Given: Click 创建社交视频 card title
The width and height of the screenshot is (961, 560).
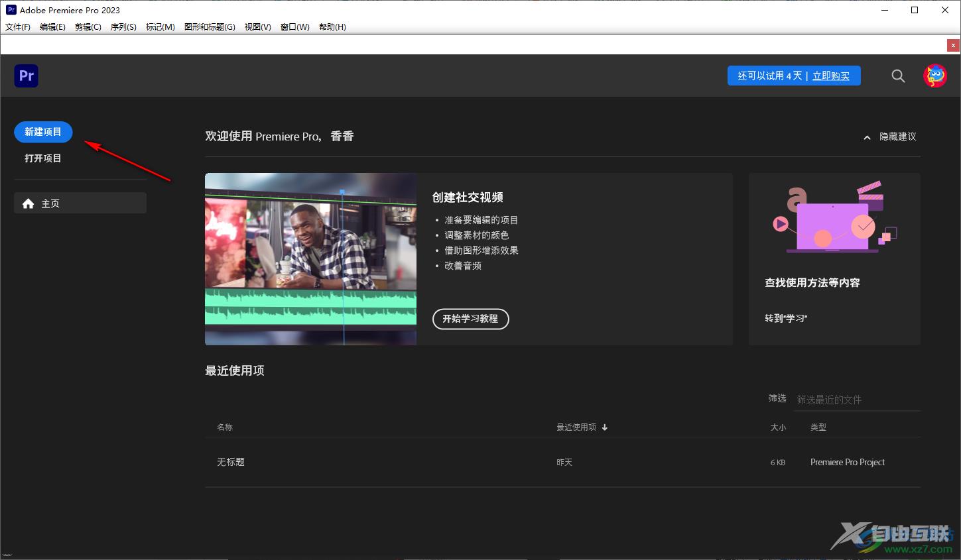Looking at the screenshot, I should coord(468,197).
